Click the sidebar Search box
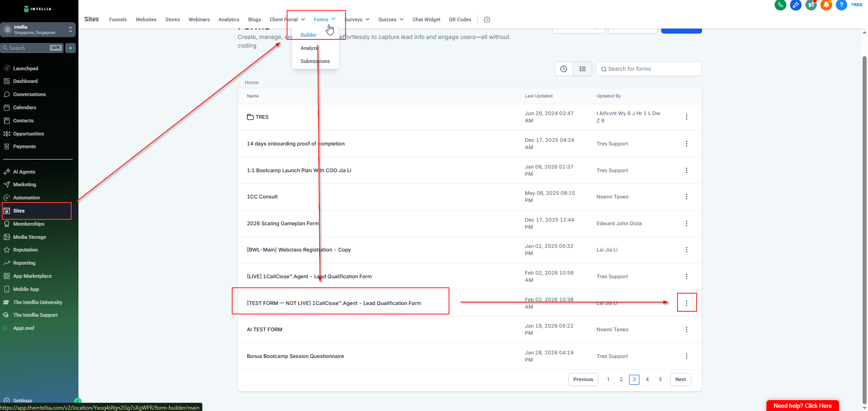The image size is (868, 411). pyautogui.click(x=32, y=48)
